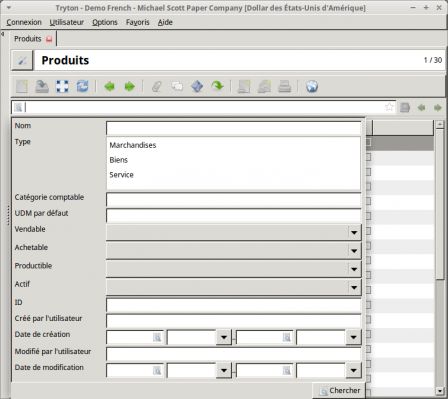Select Marchandises in the Type list
Viewport: 448px width, 399px height.
pos(133,145)
